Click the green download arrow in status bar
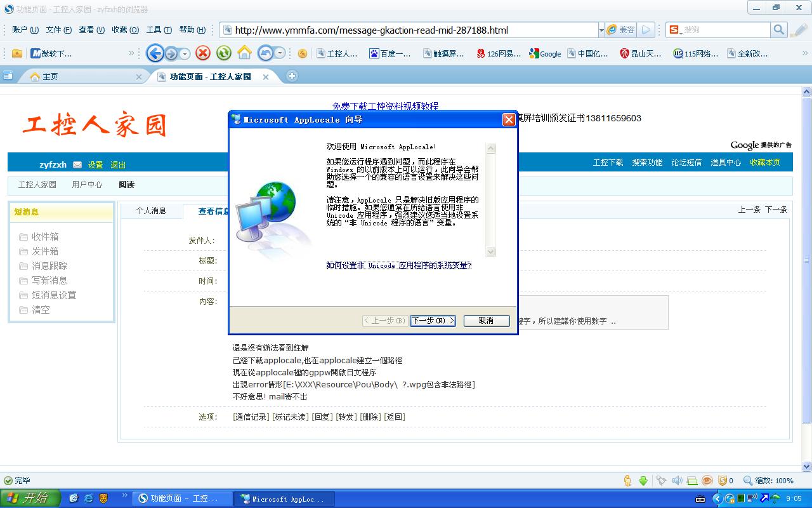This screenshot has height=508, width=812. tap(643, 481)
